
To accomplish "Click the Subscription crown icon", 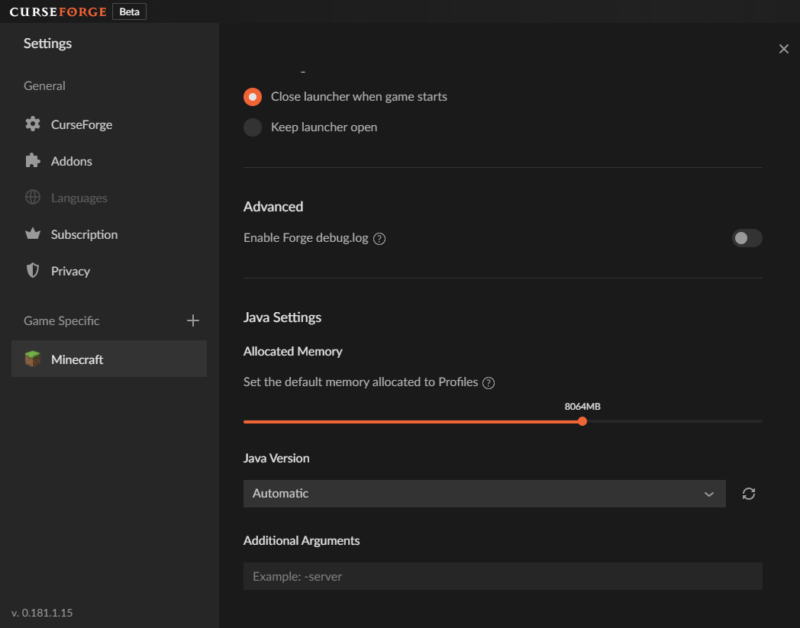I will tap(33, 234).
